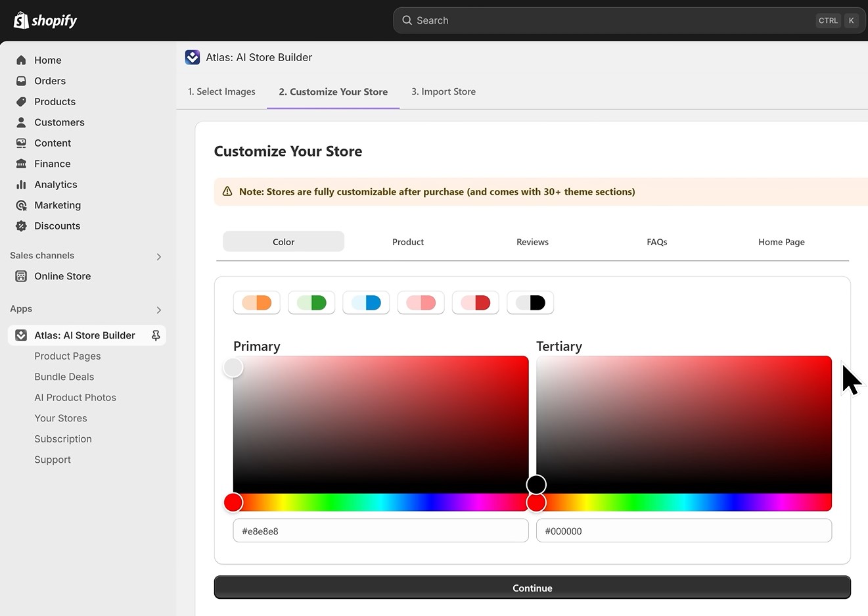Switch to the Reviews tab

(532, 242)
